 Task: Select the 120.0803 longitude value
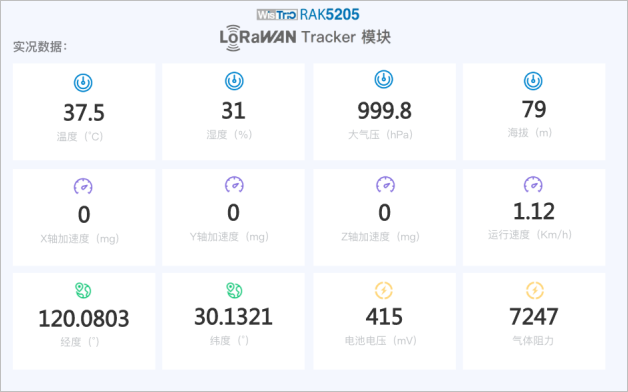point(84,319)
